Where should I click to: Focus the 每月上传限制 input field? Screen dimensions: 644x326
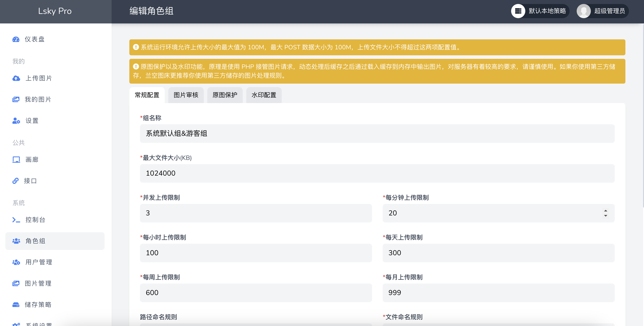pyautogui.click(x=499, y=293)
